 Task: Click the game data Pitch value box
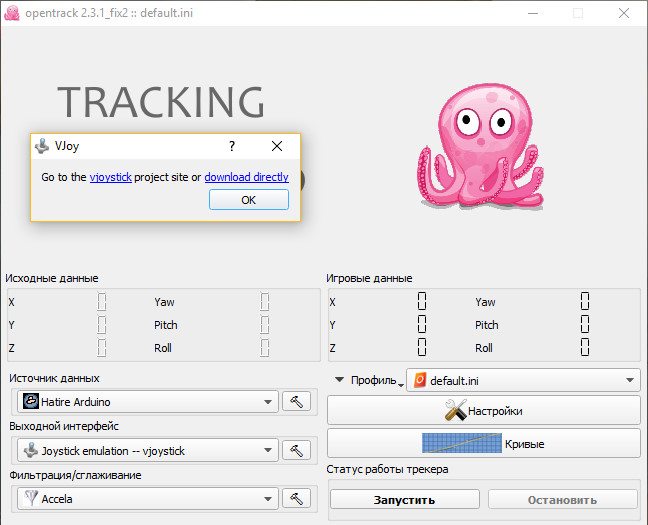click(585, 325)
